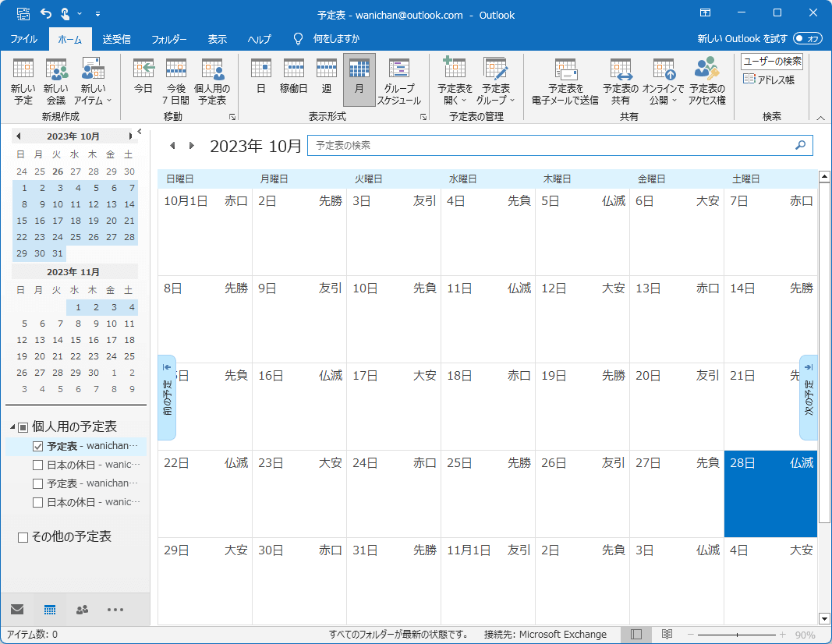Image resolution: width=832 pixels, height=644 pixels.
Task: Enable the その他の予定表 checkbox
Action: (23, 537)
